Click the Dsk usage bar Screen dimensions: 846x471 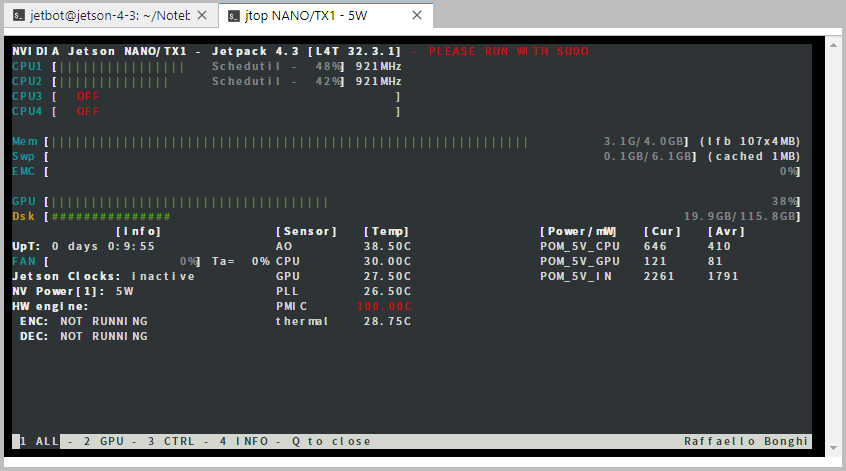coord(111,217)
